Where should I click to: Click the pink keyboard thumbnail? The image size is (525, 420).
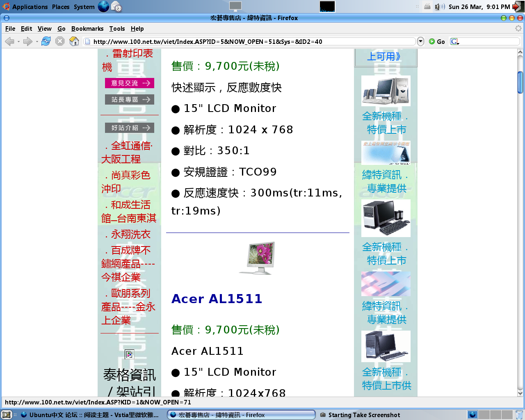[386, 284]
